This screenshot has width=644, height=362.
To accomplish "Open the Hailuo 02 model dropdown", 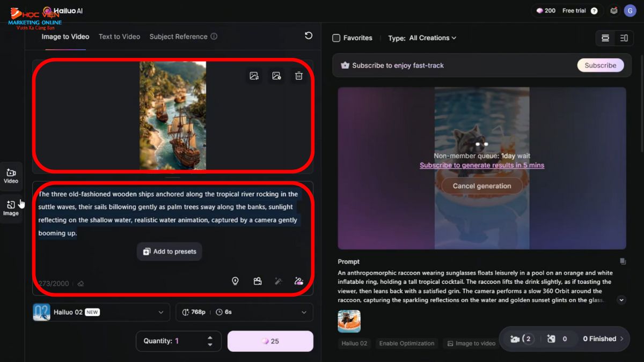I will pos(101,312).
